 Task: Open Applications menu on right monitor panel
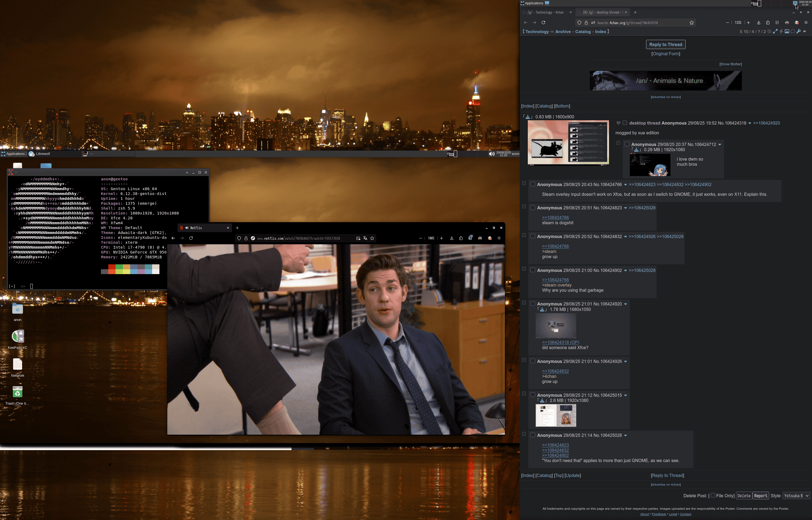pos(532,3)
